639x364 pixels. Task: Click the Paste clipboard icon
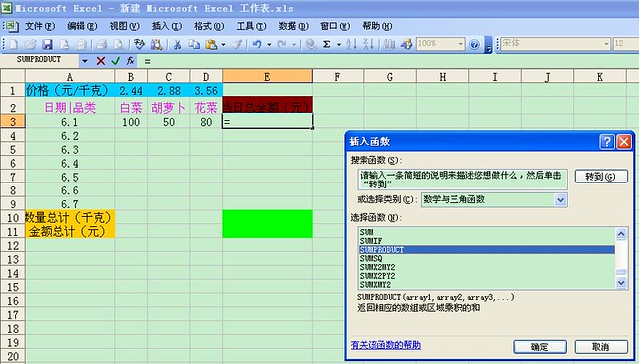click(x=211, y=44)
